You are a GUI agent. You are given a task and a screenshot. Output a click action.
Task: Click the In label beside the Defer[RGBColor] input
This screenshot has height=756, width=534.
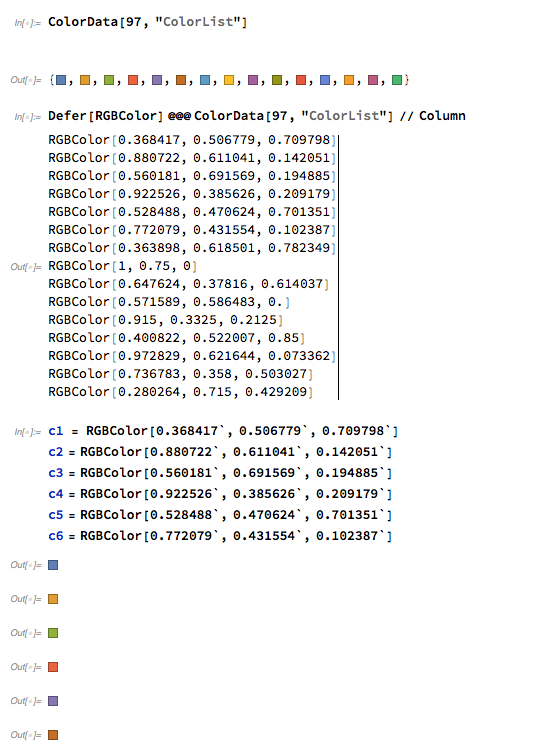pos(27,117)
